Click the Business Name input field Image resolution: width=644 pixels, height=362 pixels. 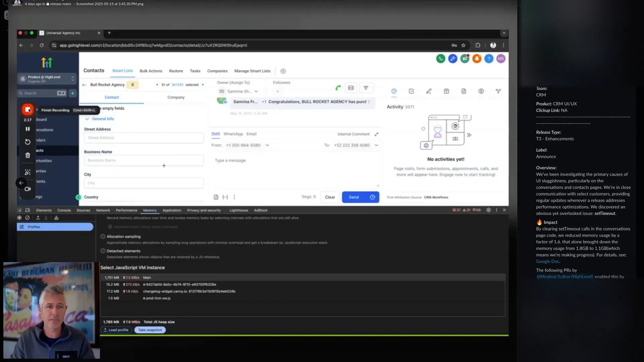144,160
